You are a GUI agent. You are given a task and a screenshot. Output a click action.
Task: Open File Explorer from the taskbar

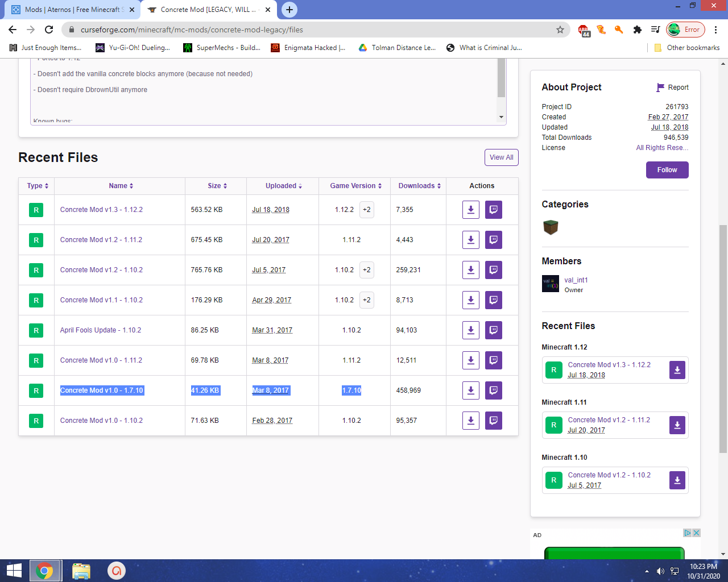click(81, 571)
